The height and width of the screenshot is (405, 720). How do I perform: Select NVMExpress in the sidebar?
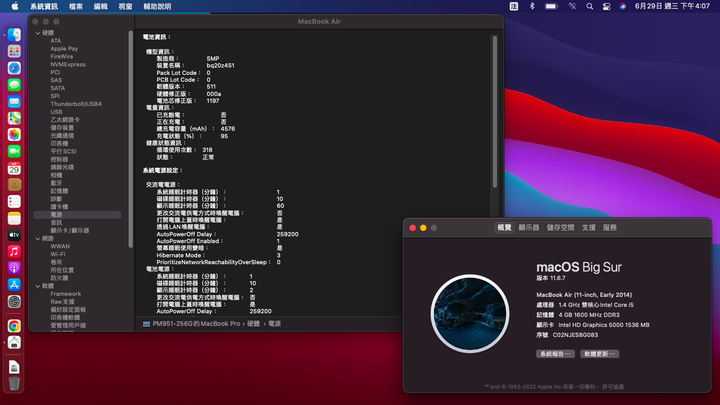pos(68,65)
